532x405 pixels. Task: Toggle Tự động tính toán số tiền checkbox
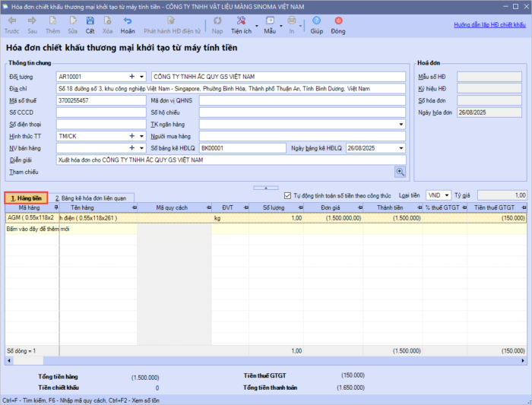[287, 195]
